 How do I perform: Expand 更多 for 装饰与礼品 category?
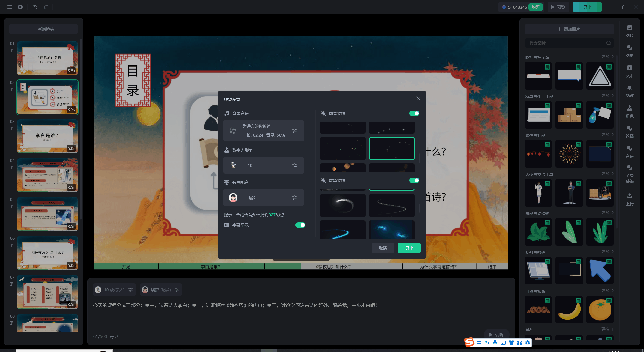607,135
